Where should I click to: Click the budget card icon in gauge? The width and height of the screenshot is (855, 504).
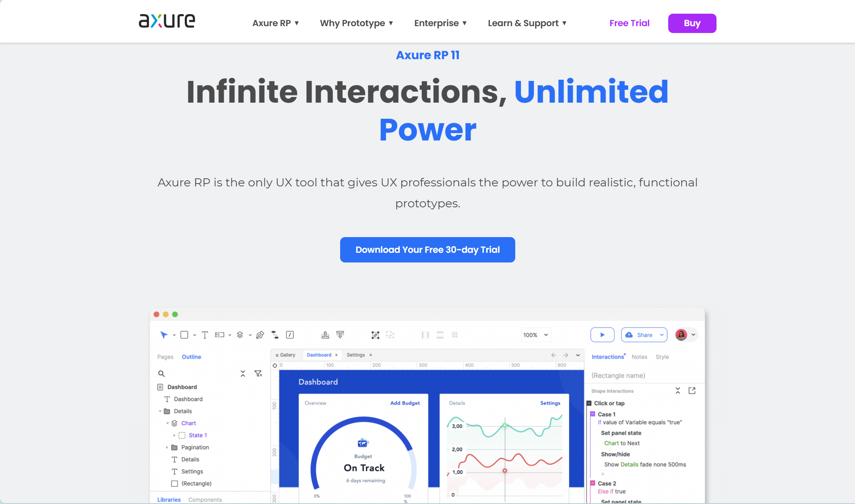(363, 443)
